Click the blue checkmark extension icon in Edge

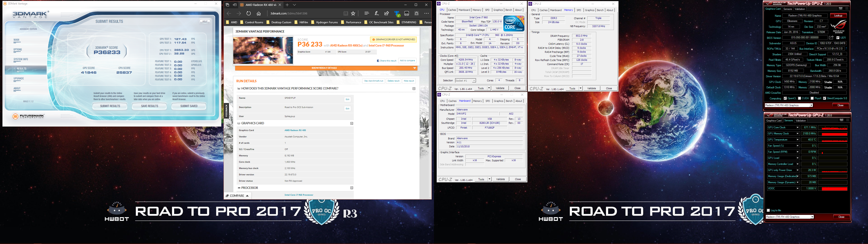pos(397,14)
